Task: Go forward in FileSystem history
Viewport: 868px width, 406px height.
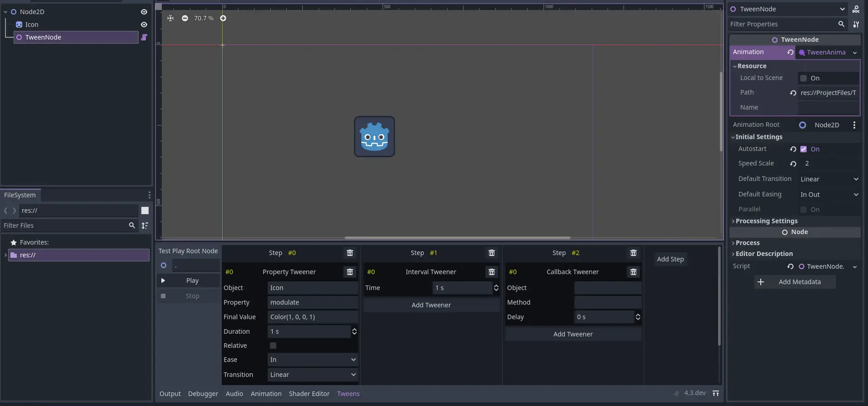Action: 15,211
